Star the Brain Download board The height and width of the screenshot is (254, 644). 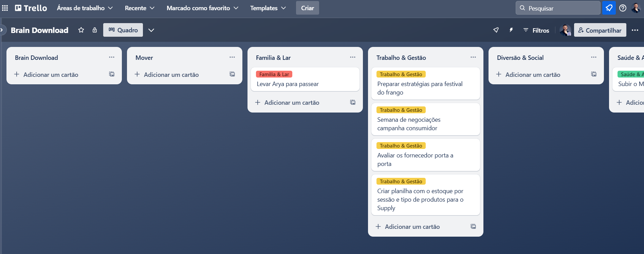(81, 30)
